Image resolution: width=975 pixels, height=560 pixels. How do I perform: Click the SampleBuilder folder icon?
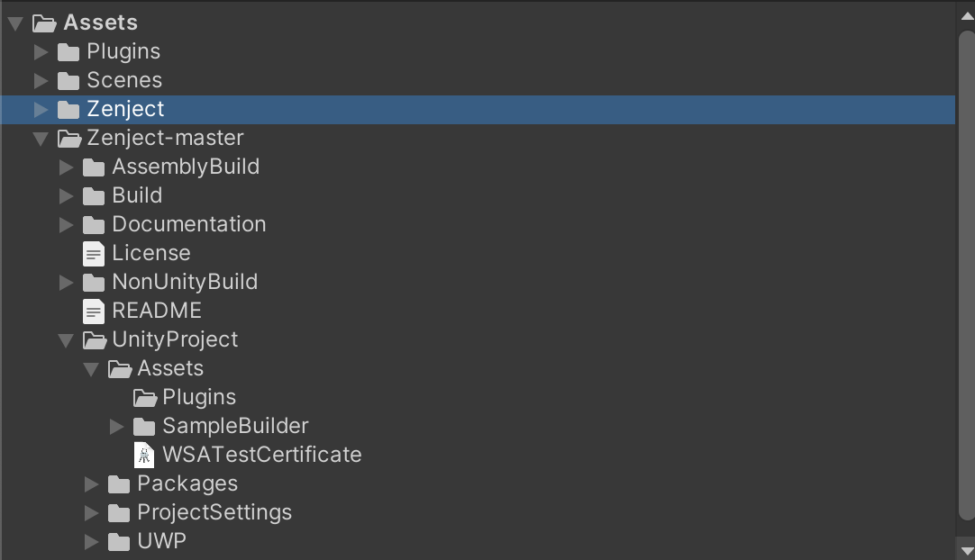[x=144, y=427]
